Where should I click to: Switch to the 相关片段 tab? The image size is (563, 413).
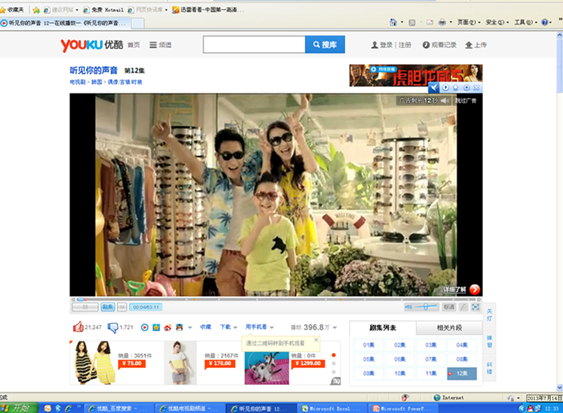tap(449, 328)
